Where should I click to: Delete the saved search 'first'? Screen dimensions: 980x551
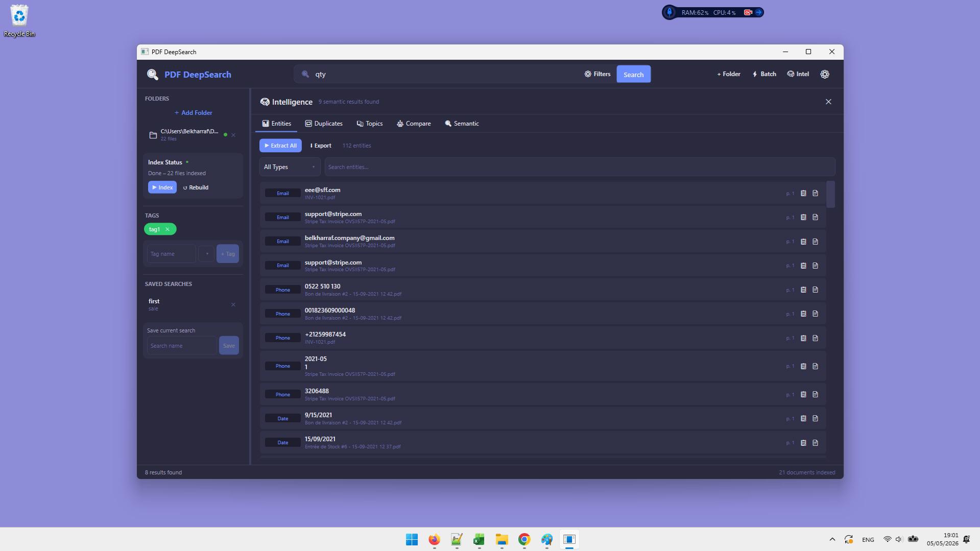pos(233,305)
